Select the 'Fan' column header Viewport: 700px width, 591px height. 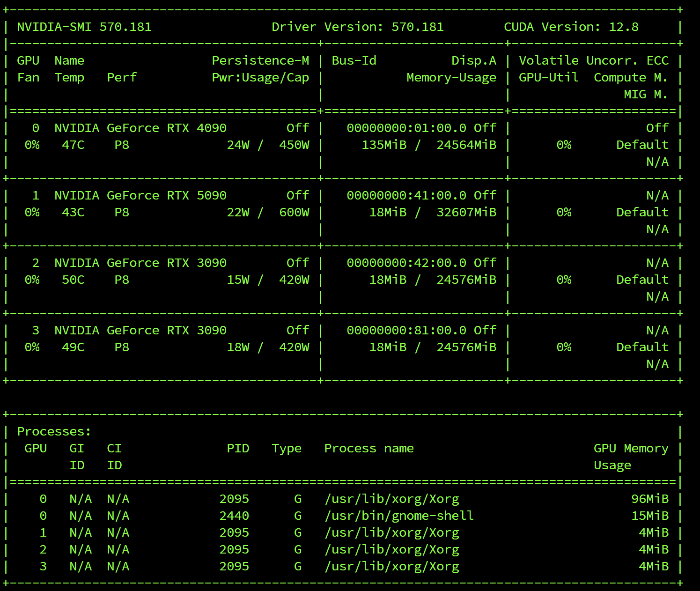point(28,77)
